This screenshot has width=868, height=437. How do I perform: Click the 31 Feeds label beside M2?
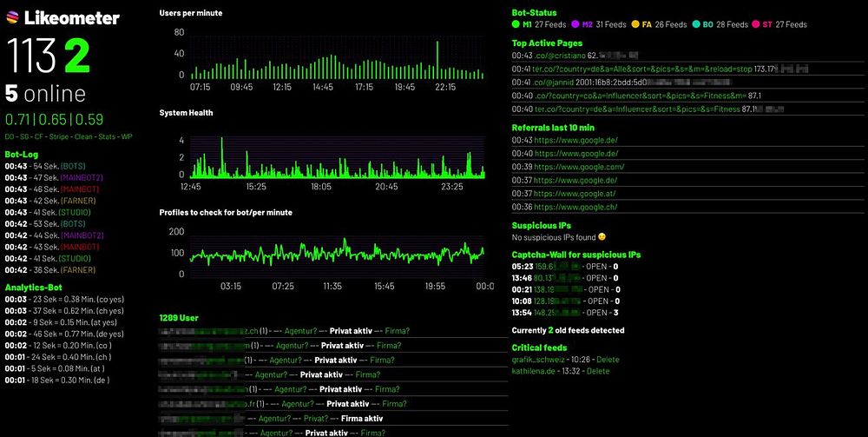tap(611, 24)
